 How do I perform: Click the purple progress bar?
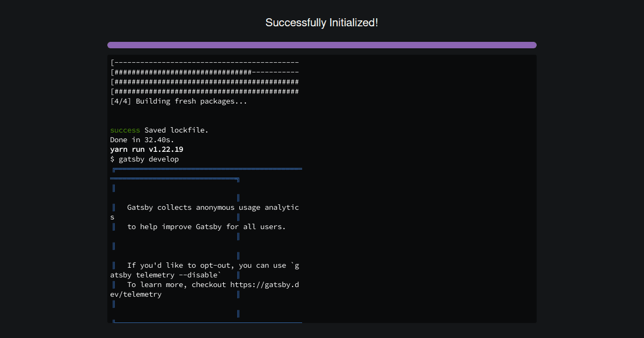point(322,45)
